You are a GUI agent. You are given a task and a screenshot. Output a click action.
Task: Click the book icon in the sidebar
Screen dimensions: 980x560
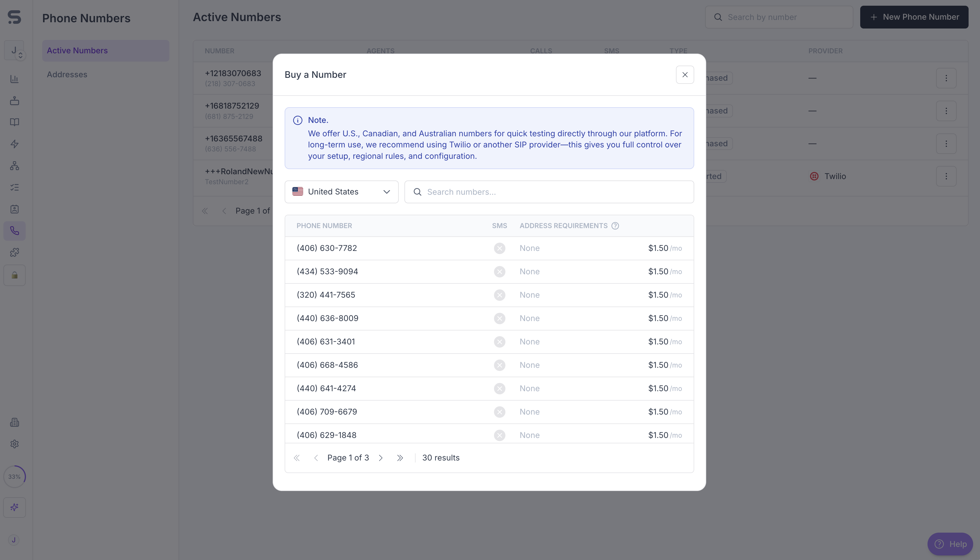(15, 122)
